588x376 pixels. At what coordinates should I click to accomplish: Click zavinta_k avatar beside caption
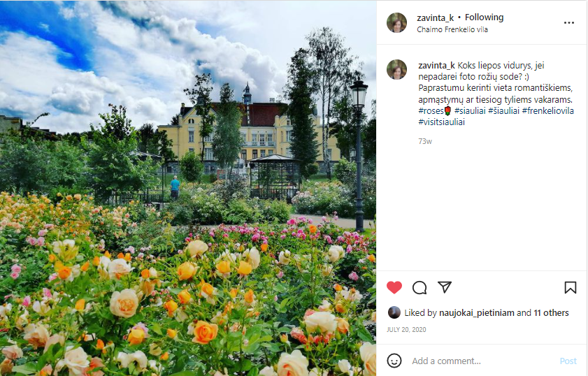(x=396, y=69)
